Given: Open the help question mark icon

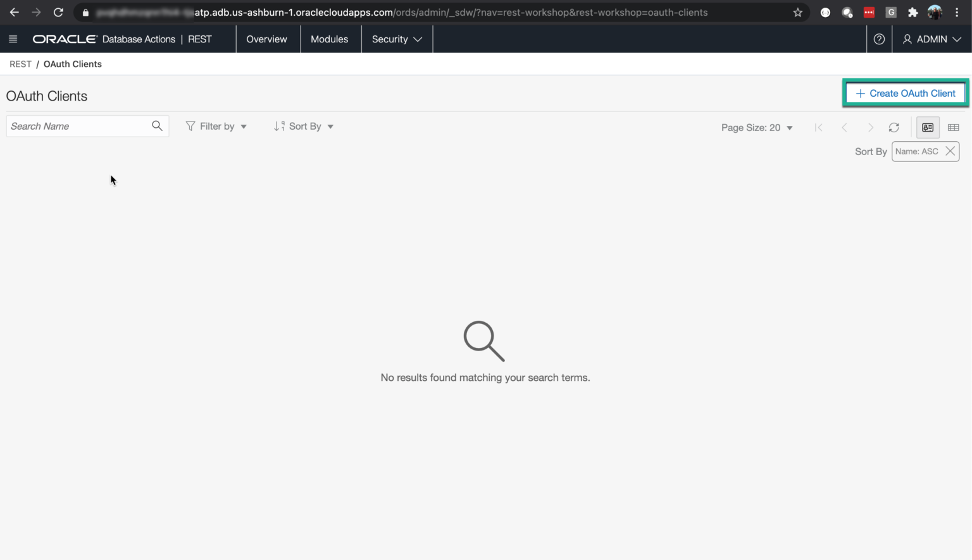Looking at the screenshot, I should (879, 39).
